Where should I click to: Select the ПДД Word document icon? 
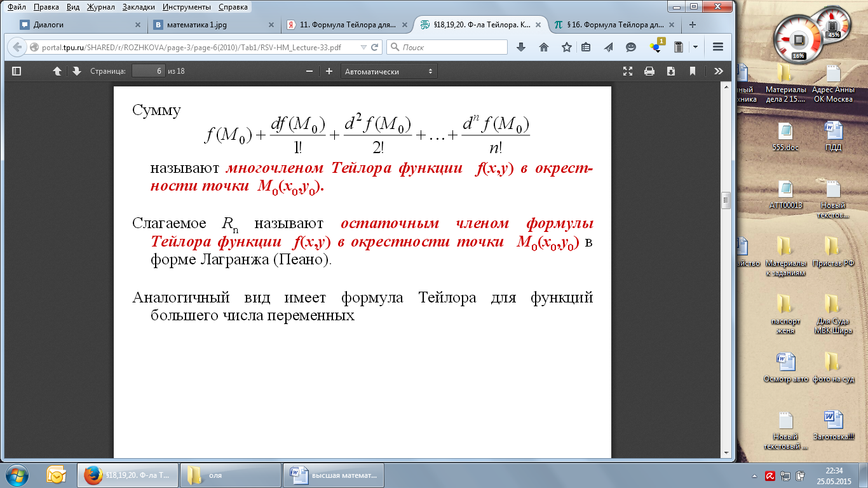point(833,136)
